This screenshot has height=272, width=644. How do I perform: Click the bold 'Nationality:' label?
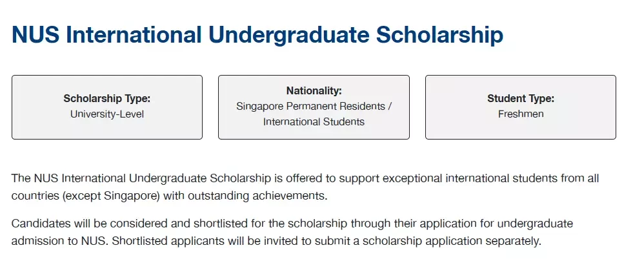314,90
